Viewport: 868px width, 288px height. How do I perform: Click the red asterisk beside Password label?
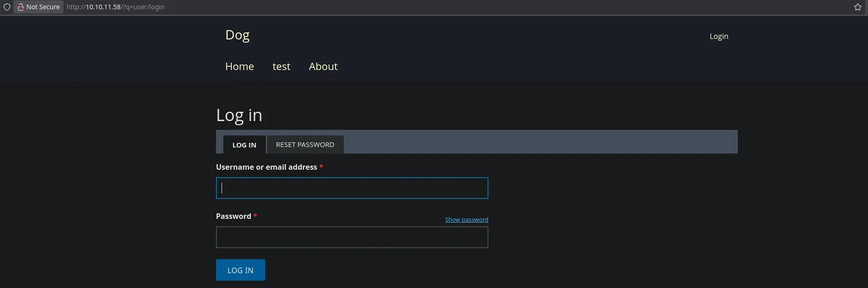(255, 216)
